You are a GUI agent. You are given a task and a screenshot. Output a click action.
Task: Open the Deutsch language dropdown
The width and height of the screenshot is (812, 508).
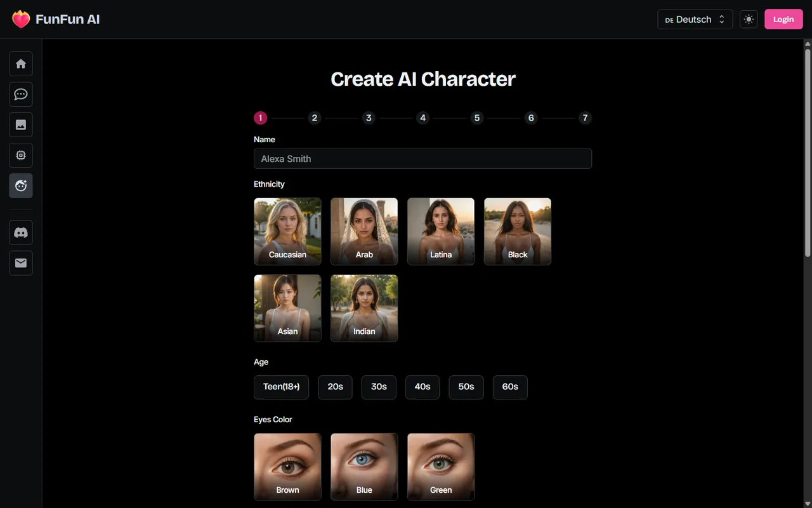(x=695, y=19)
